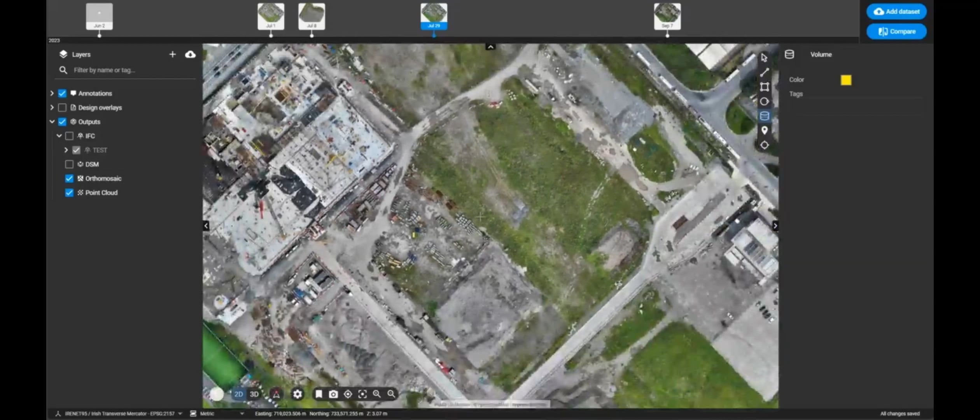The height and width of the screenshot is (420, 980).
Task: Add a new layer with plus icon
Action: click(x=173, y=54)
